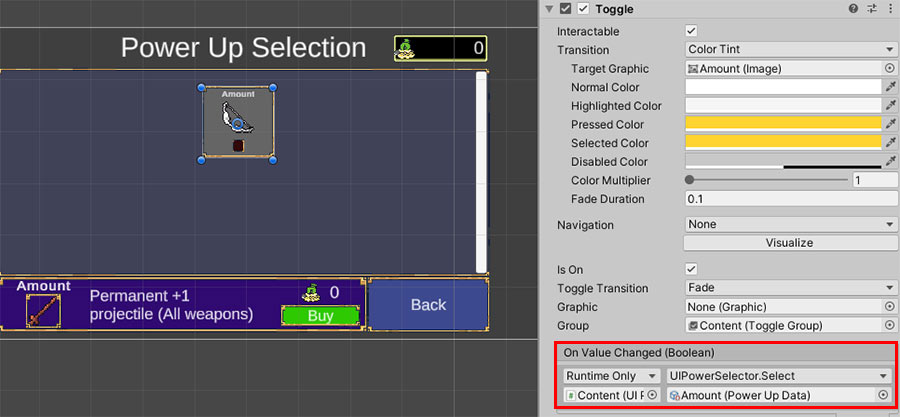The image size is (900, 417).
Task: Pick Selected Color with eyedropper
Action: (x=890, y=143)
